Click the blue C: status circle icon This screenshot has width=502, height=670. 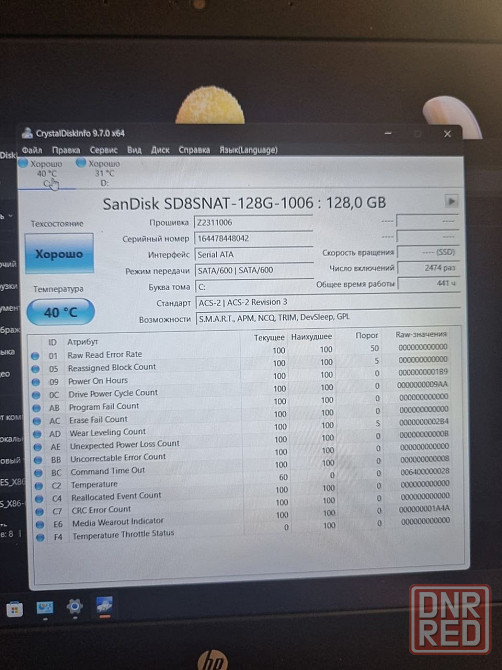(x=23, y=163)
